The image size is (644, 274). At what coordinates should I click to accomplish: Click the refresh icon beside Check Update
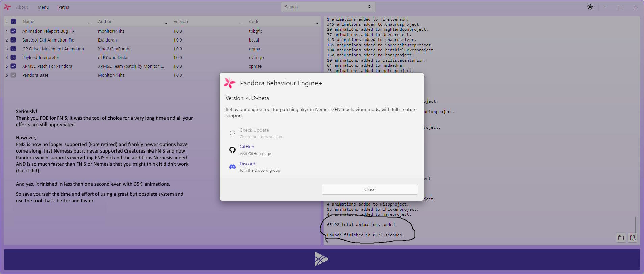click(232, 133)
